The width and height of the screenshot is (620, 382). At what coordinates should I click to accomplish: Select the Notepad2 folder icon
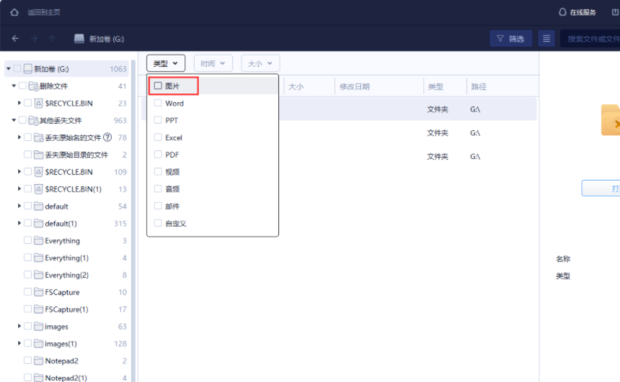pyautogui.click(x=38, y=361)
